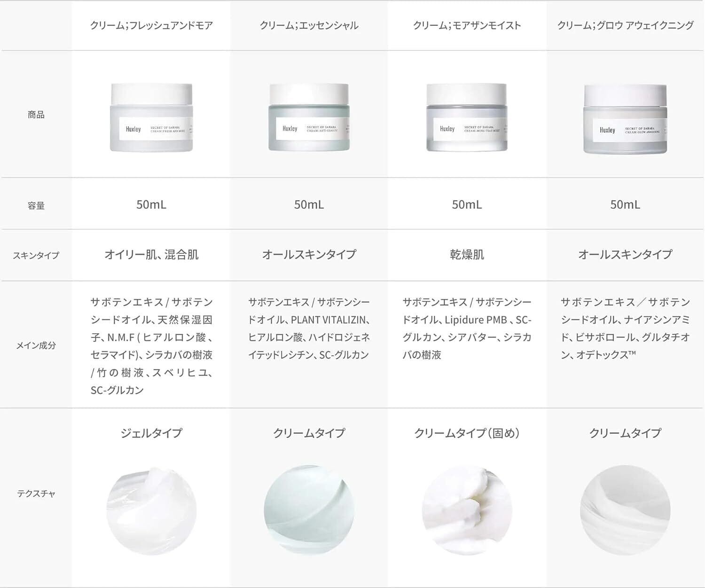The image size is (705, 588).
Task: Click the 容量 row label
Action: (36, 205)
